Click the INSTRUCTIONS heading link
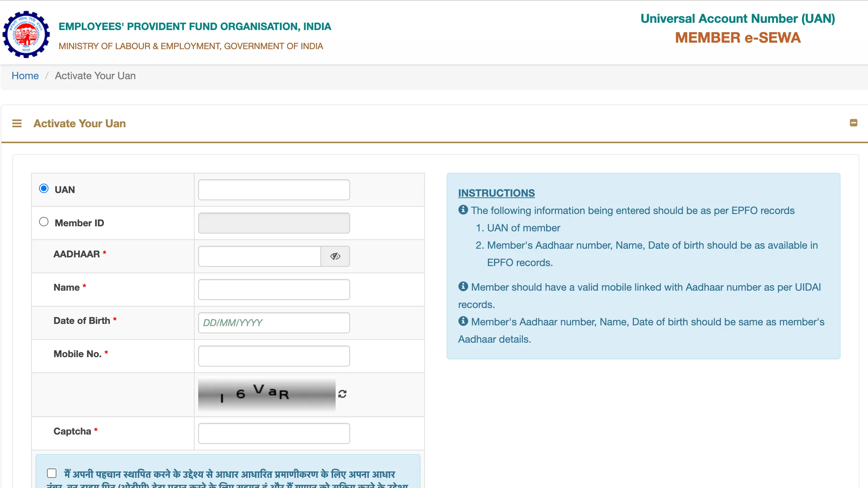868x488 pixels. 496,193
